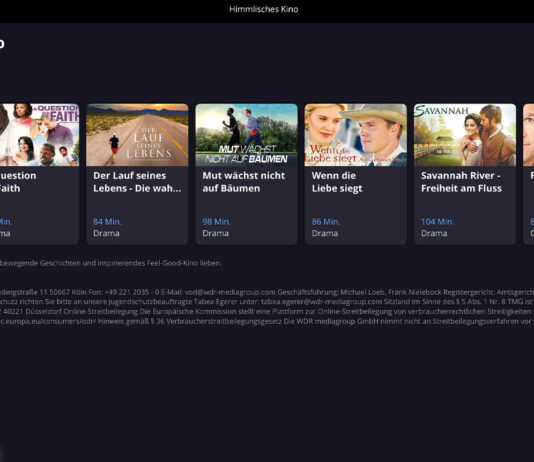Click the vod@wdr-mediagroup.com email address
The image size is (534, 462).
(230, 292)
